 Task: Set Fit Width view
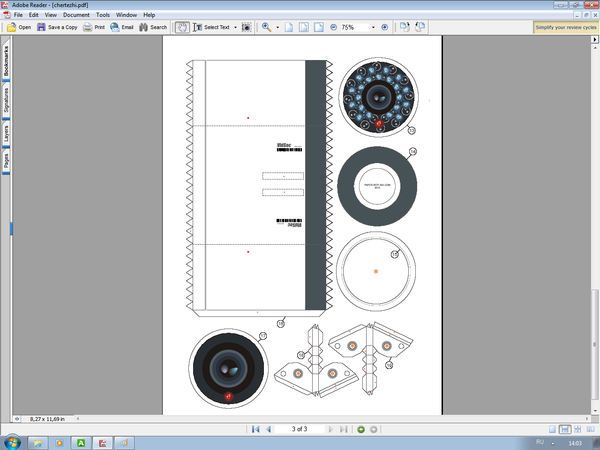[319, 27]
